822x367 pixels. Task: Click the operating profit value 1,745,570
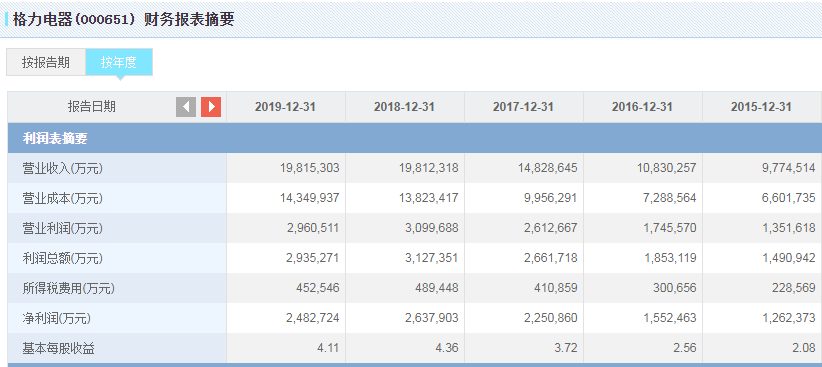(x=669, y=228)
